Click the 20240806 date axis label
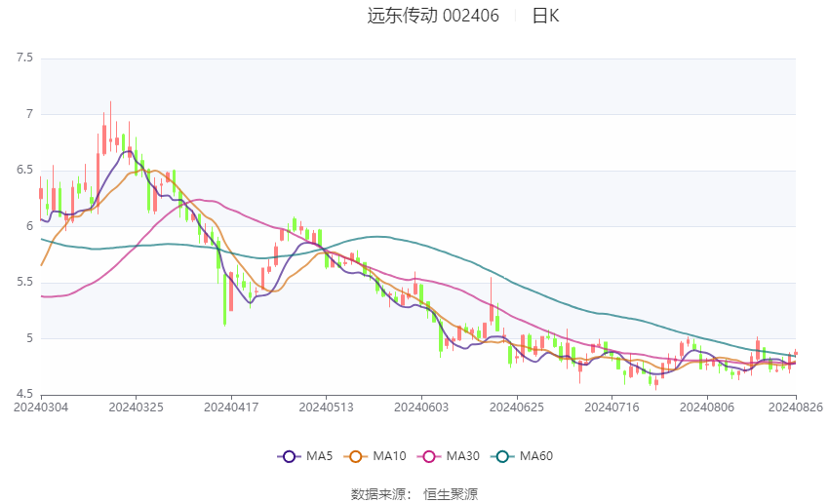Screen dimensions: 829x504 click(x=707, y=407)
